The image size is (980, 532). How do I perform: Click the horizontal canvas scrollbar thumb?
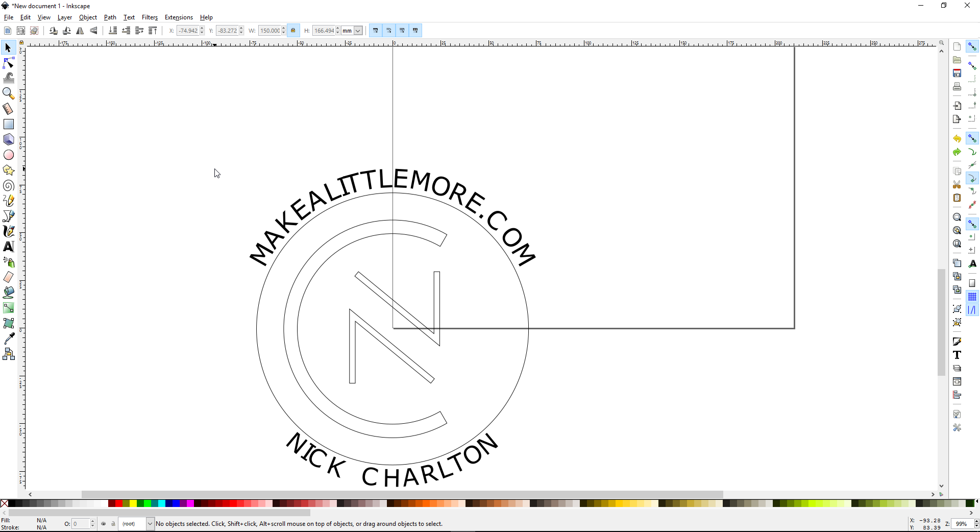(402, 494)
